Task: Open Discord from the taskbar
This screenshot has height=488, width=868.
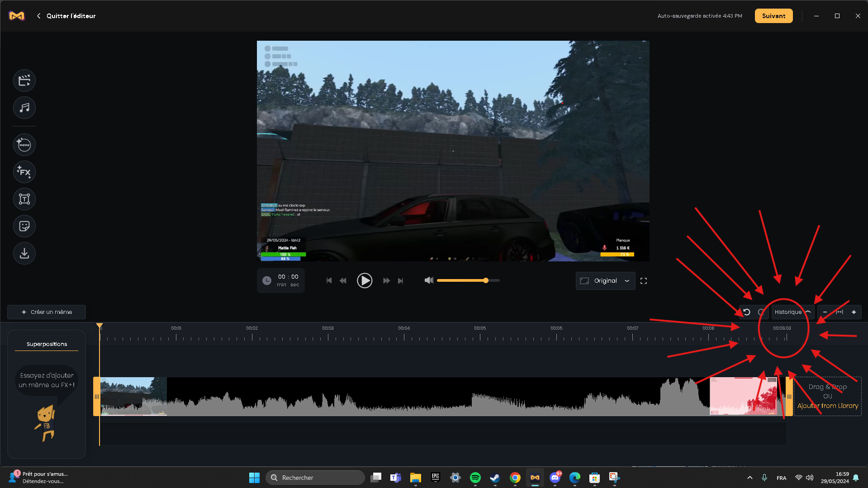Action: point(555,478)
